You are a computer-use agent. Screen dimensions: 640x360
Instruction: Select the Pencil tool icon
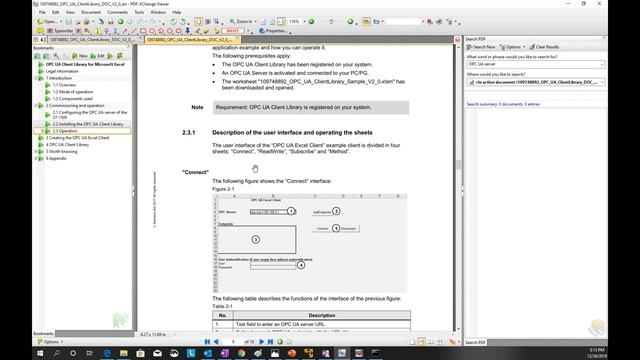tap(197, 31)
